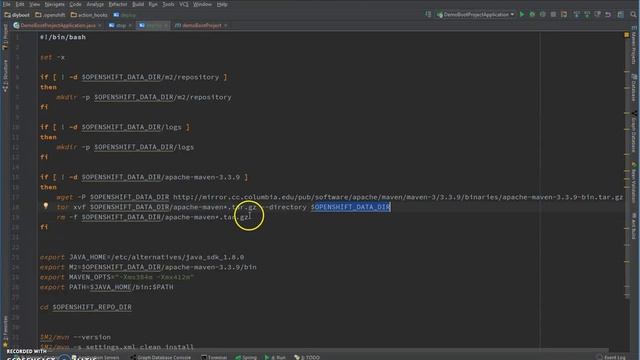Click the Run with Coverage icon

point(542,15)
